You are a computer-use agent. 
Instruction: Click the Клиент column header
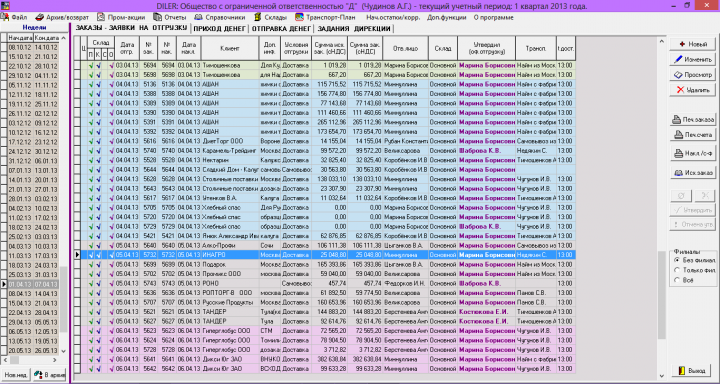(x=230, y=48)
